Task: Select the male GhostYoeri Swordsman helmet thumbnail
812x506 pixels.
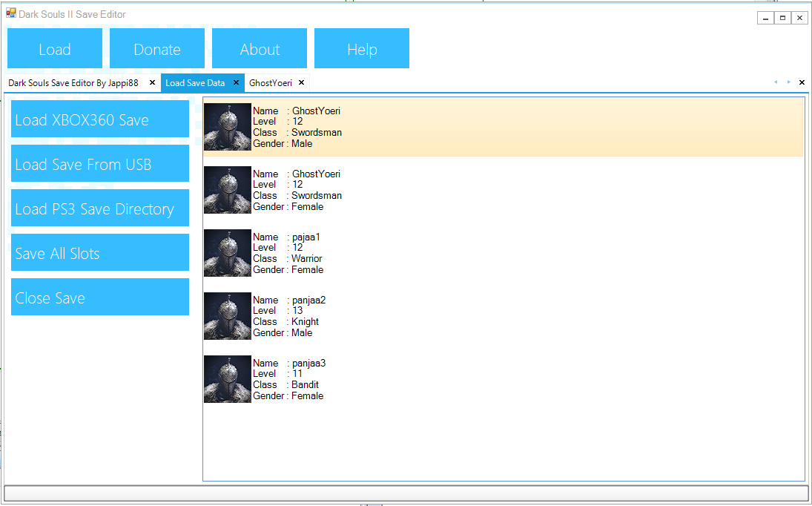Action: tap(228, 127)
